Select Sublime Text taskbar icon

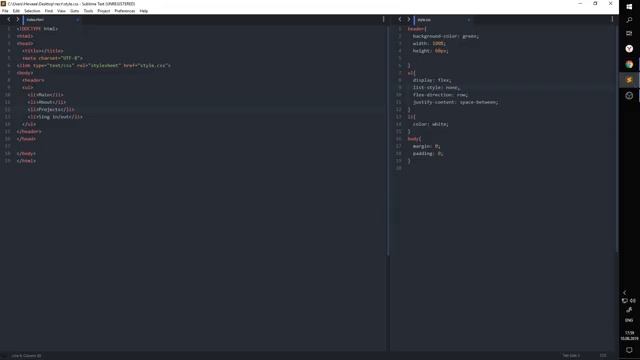[629, 80]
